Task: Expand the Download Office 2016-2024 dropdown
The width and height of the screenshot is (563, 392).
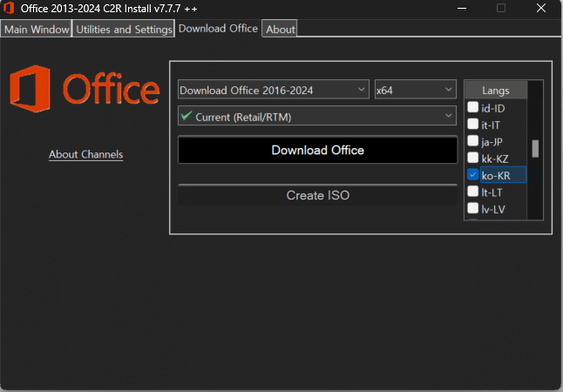Action: tap(274, 90)
